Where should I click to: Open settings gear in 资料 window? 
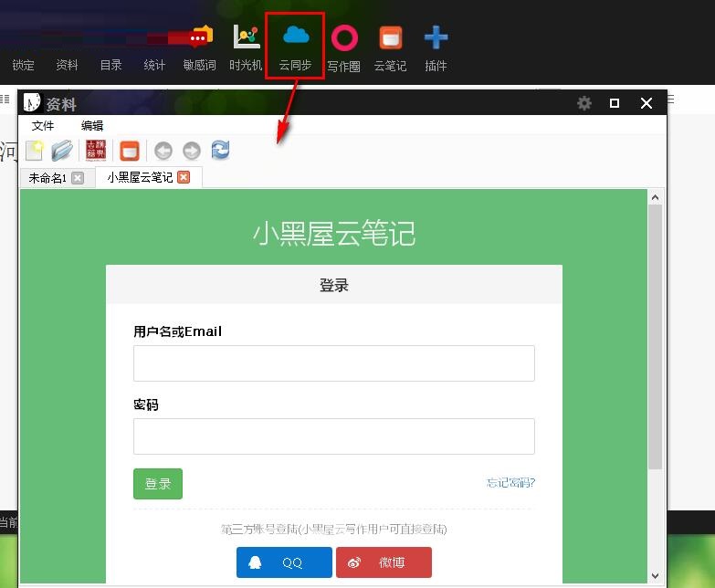pyautogui.click(x=584, y=103)
